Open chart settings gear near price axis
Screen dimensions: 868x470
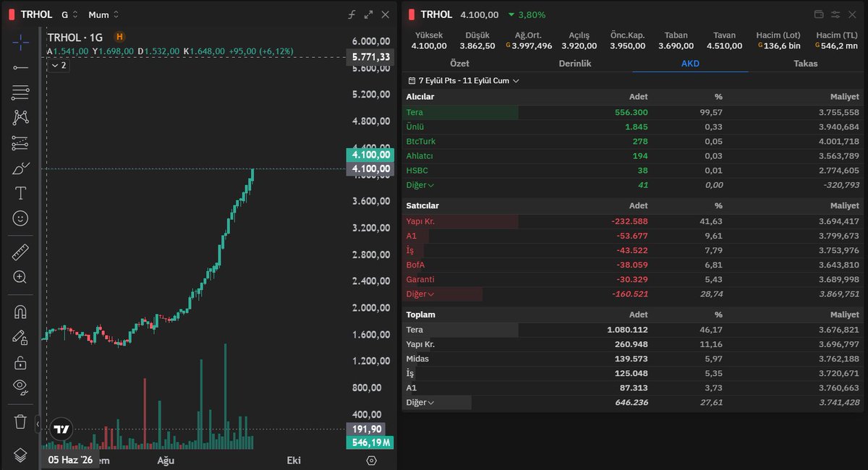[372, 461]
